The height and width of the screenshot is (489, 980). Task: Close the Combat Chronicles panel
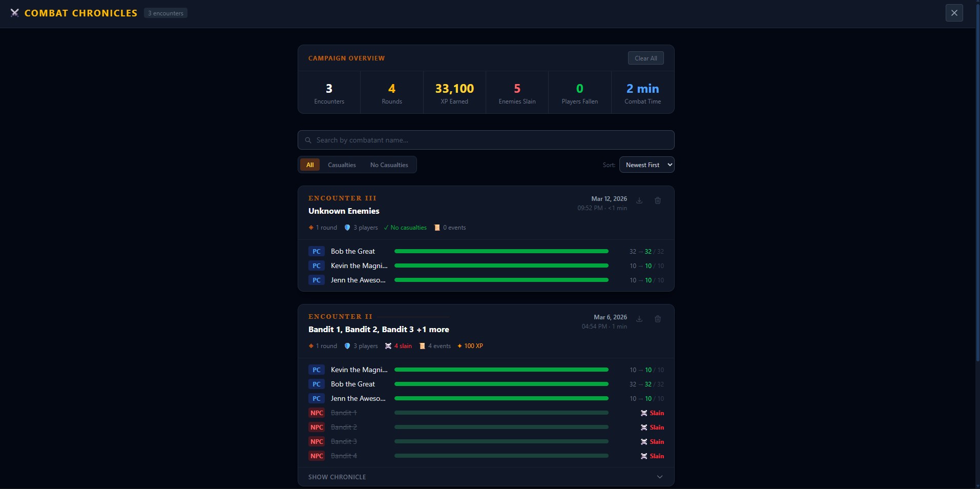954,13
